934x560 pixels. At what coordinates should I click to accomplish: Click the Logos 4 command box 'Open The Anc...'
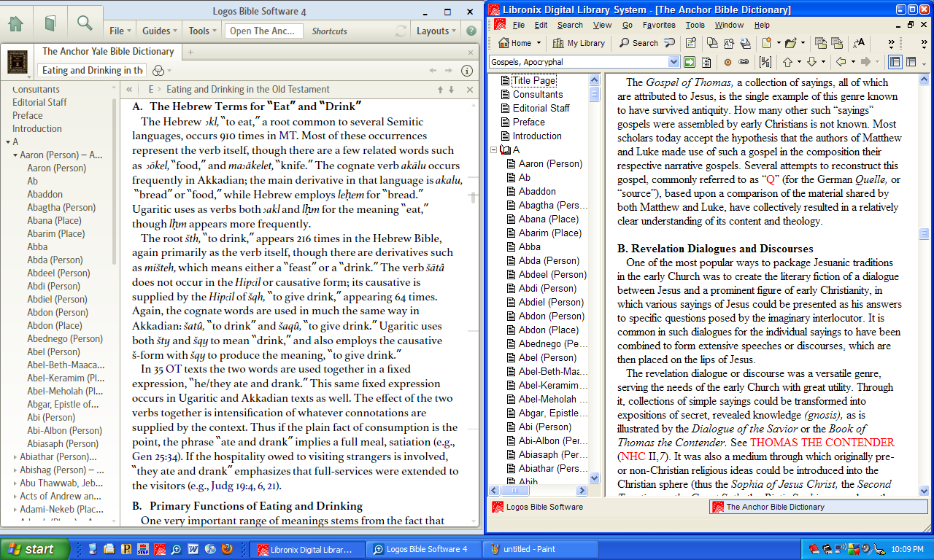[264, 31]
